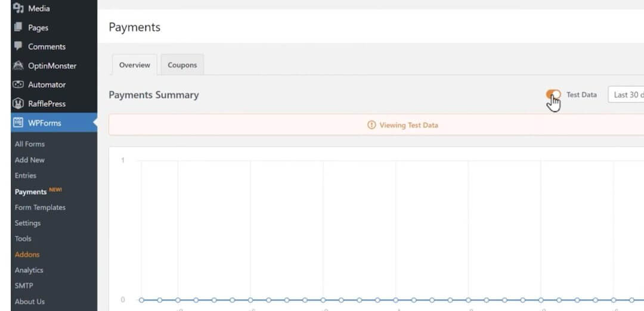Toggle the Test Data switch off
Screen dimensions: 644x311
553,95
